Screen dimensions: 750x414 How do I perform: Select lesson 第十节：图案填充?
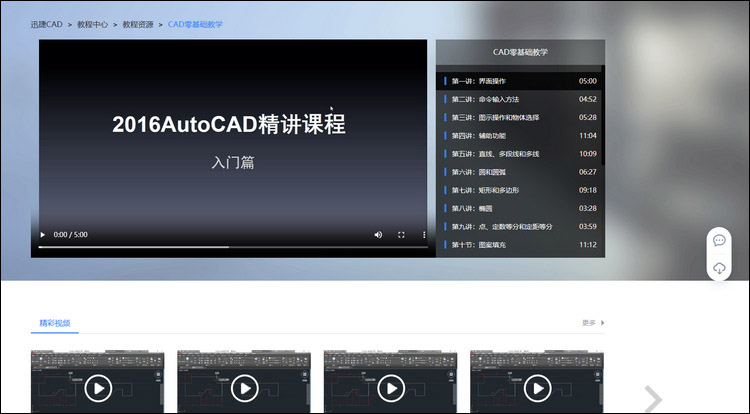click(520, 244)
